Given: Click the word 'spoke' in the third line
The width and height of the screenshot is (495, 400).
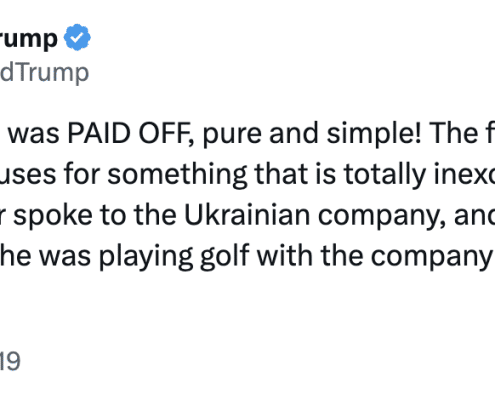Looking at the screenshot, I should (53, 215).
